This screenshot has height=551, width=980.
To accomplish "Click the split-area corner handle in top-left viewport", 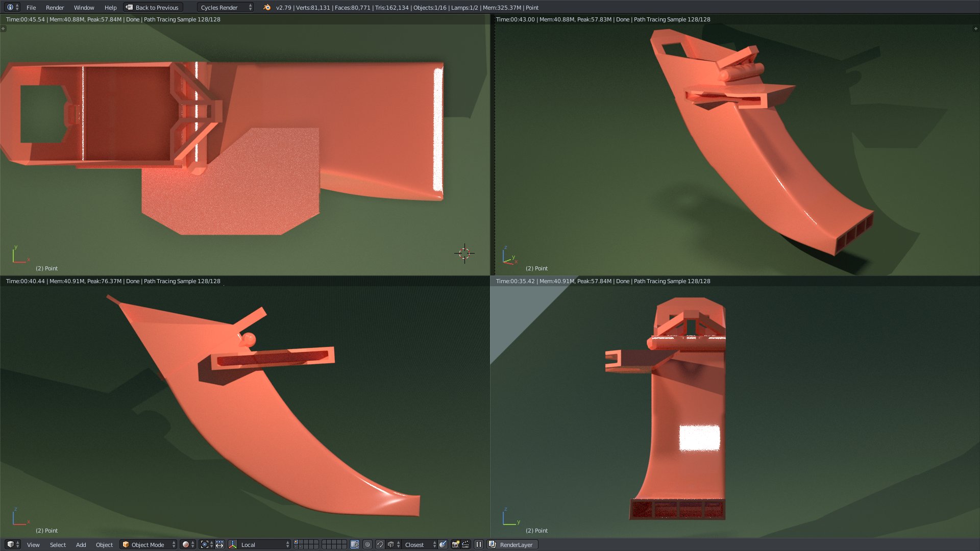I will coord(3,29).
